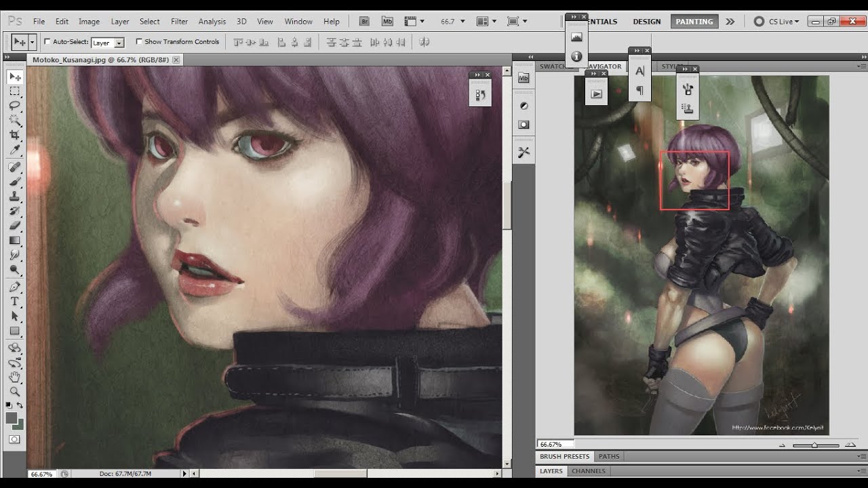Open the Move tool preset picker arrow

click(32, 42)
